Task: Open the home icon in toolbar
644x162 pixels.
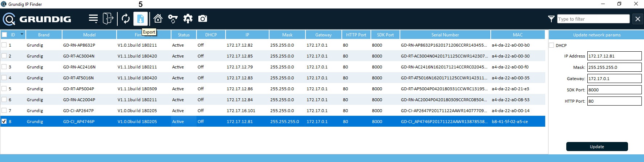Action: (158, 19)
